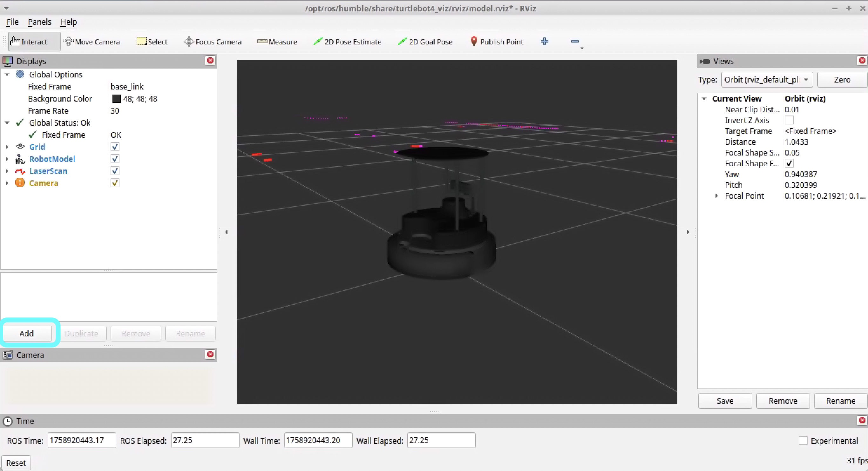Uncheck the LaserScan display

(115, 171)
